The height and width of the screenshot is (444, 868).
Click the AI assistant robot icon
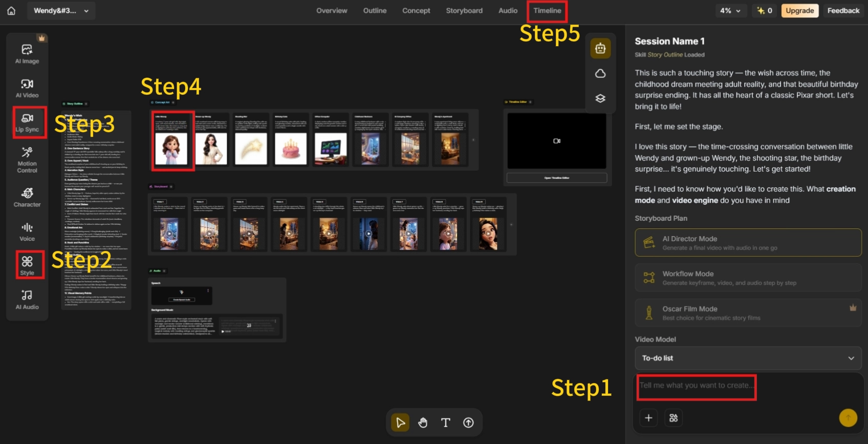point(600,49)
